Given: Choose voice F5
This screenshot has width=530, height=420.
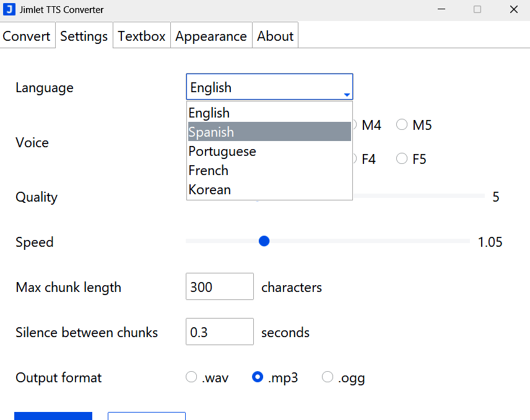Looking at the screenshot, I should click(x=402, y=158).
